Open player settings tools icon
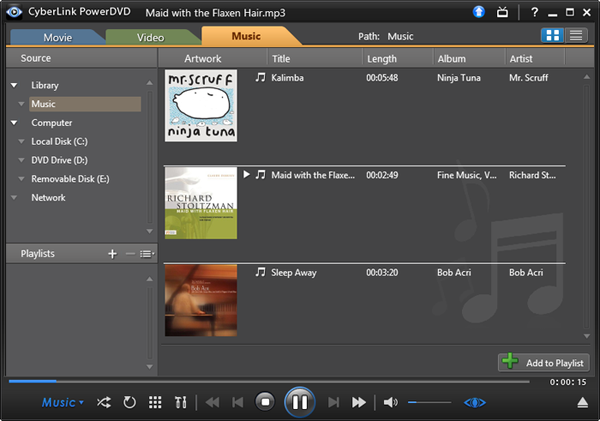The height and width of the screenshot is (421, 600). (181, 403)
